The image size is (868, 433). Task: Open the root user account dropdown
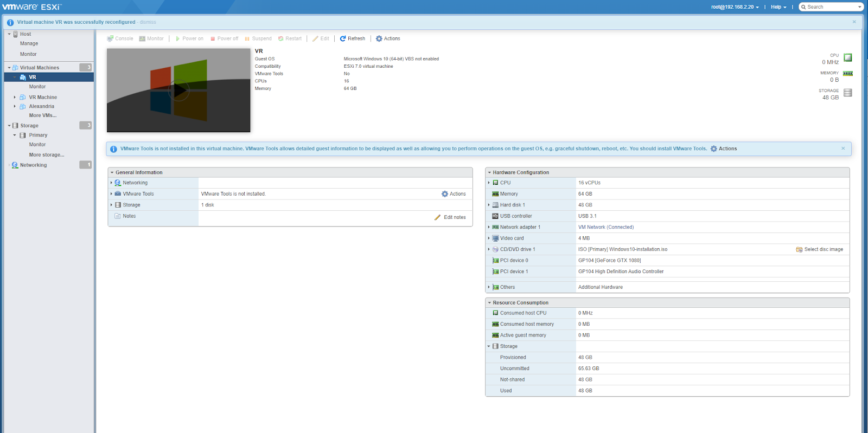pyautogui.click(x=735, y=7)
